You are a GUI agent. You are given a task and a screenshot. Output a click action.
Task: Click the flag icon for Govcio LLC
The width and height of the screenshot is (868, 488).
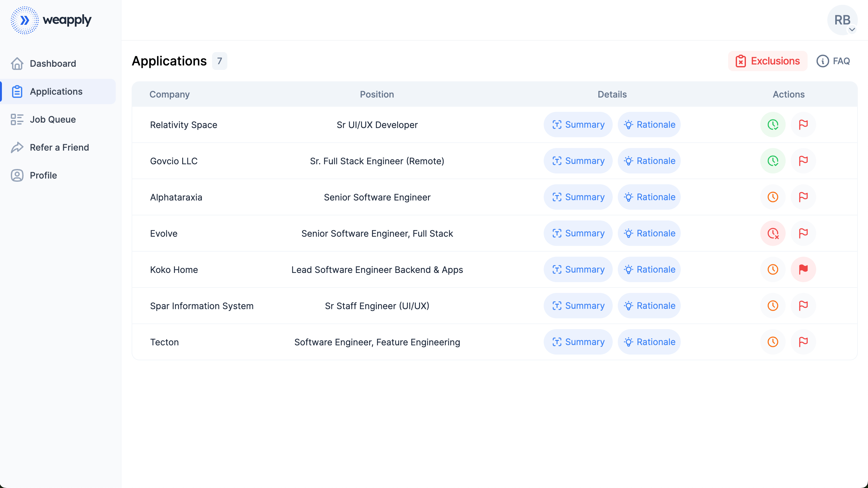(803, 161)
